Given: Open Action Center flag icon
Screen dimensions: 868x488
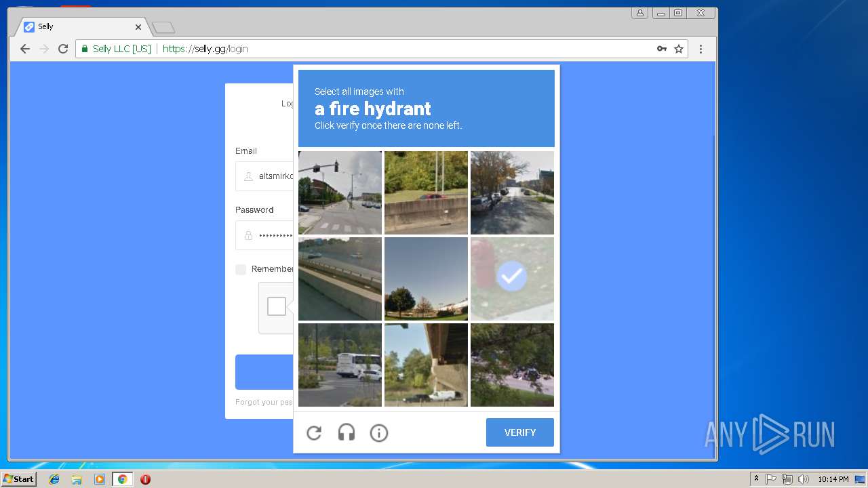Looking at the screenshot, I should (x=771, y=479).
